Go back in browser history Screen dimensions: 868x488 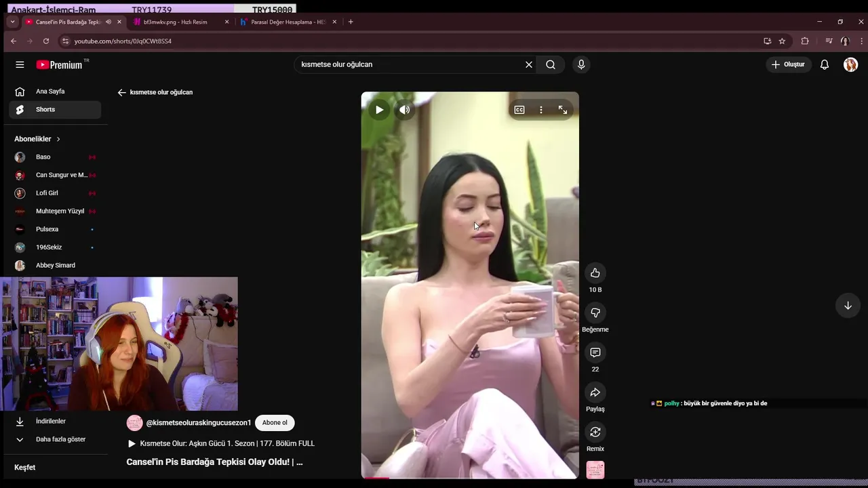point(14,41)
